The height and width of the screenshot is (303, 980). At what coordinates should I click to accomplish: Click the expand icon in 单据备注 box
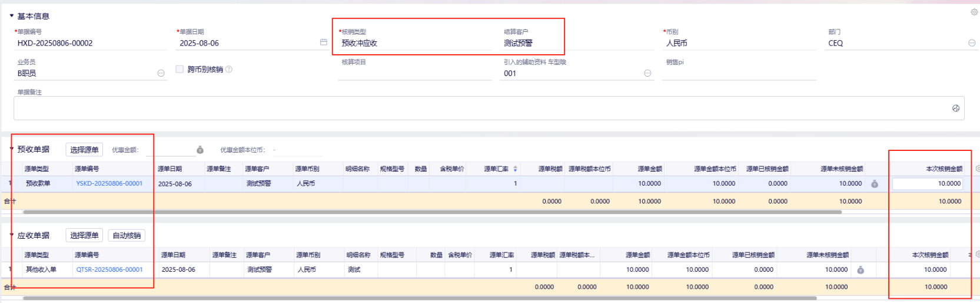956,108
